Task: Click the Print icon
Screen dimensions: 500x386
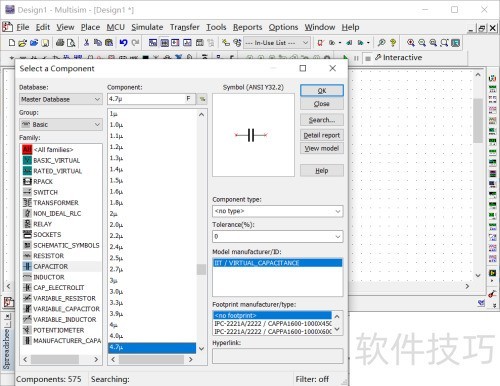Action: (x=60, y=43)
